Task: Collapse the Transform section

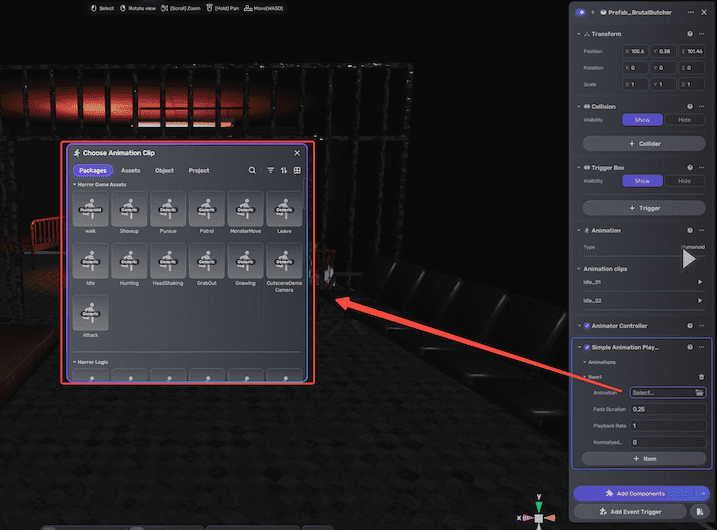Action: tap(580, 34)
